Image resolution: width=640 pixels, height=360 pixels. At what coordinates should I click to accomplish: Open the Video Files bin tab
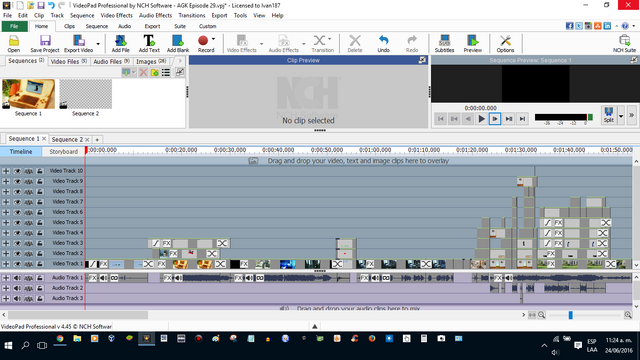coord(69,61)
